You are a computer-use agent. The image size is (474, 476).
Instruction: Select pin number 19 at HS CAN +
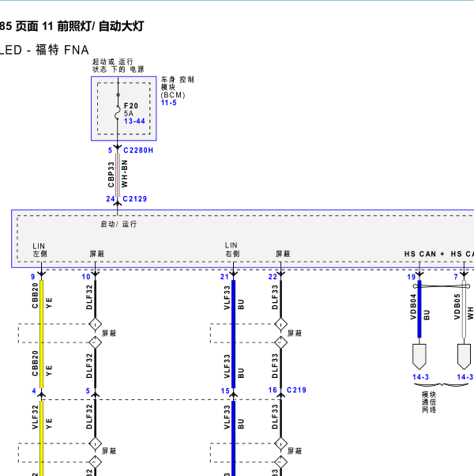(412, 277)
